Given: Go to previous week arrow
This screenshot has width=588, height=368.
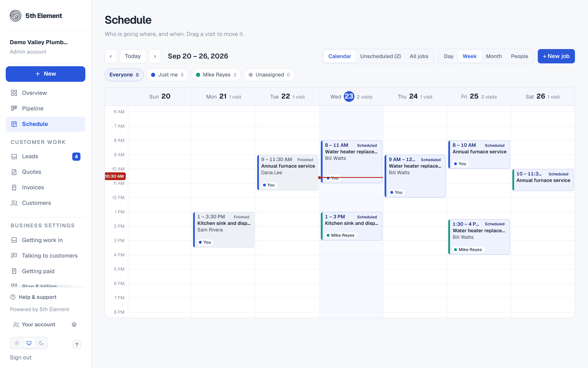Looking at the screenshot, I should click(111, 56).
